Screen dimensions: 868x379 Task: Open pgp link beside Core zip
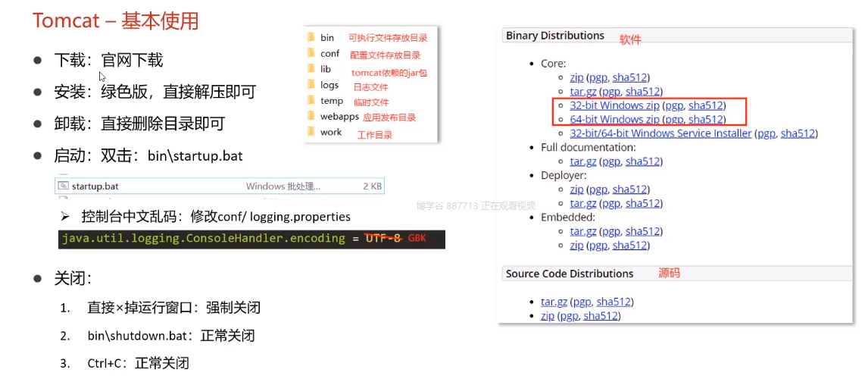point(598,77)
